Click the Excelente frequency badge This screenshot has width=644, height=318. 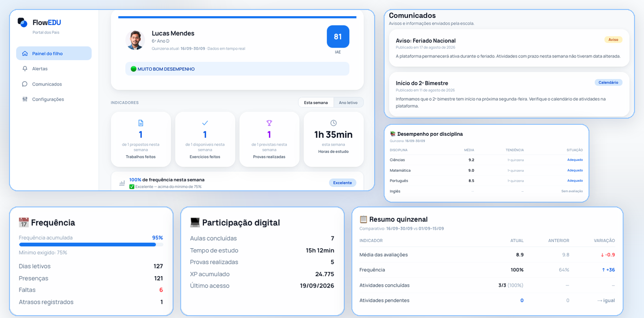pos(342,183)
